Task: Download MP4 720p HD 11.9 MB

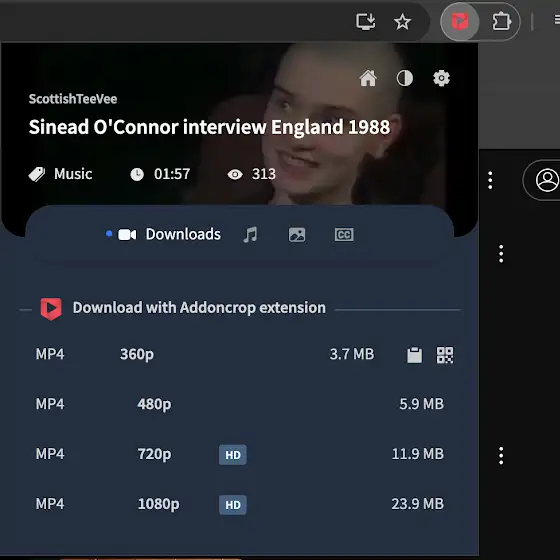Action: (240, 454)
